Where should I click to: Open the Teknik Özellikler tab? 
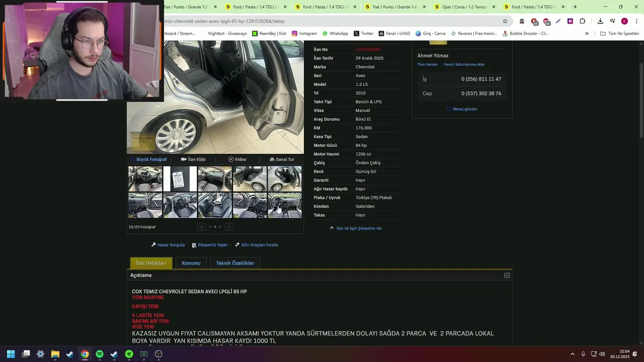click(235, 263)
